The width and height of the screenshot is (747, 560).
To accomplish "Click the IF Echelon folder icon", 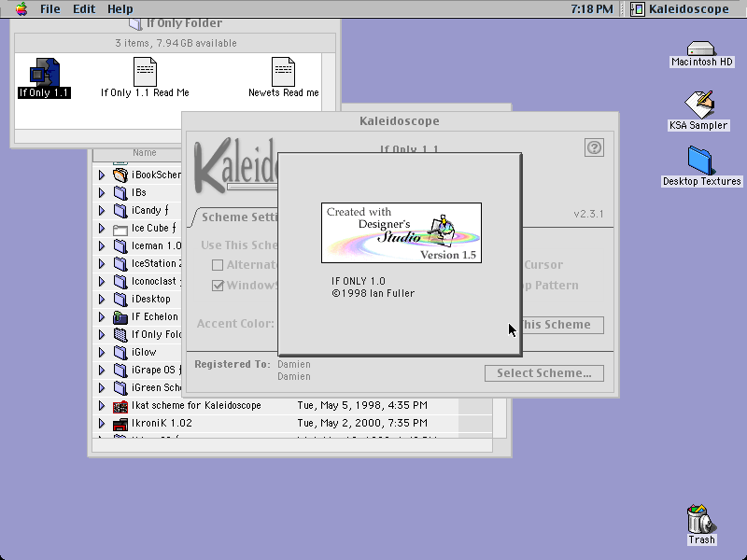I will point(120,316).
